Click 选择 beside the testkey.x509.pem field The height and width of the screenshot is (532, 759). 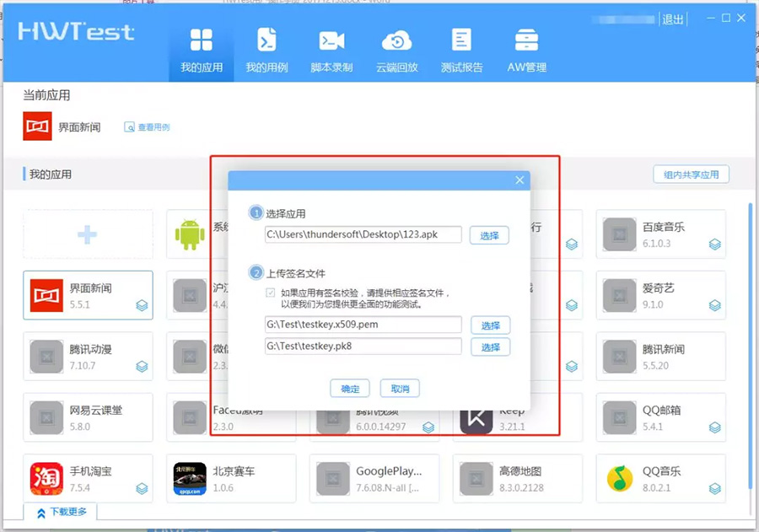pyautogui.click(x=490, y=325)
